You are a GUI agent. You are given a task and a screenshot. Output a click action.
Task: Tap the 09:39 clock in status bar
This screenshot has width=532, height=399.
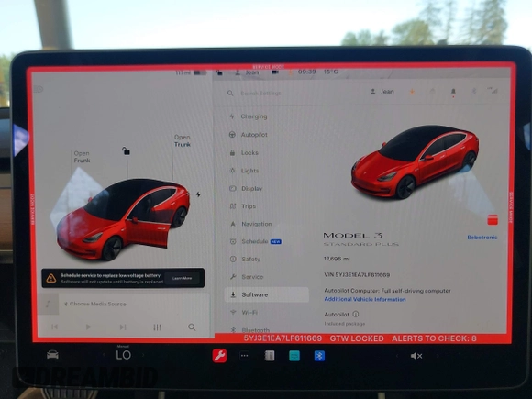306,72
